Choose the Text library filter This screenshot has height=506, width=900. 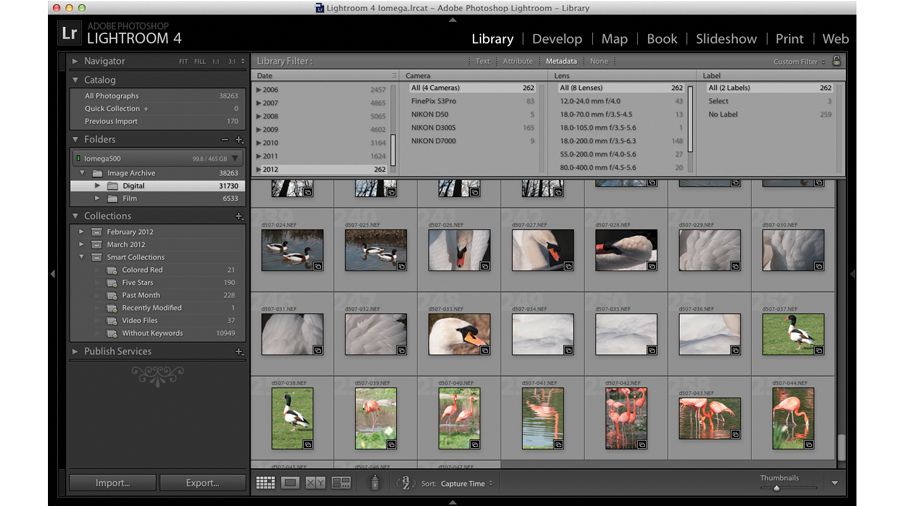[x=483, y=61]
